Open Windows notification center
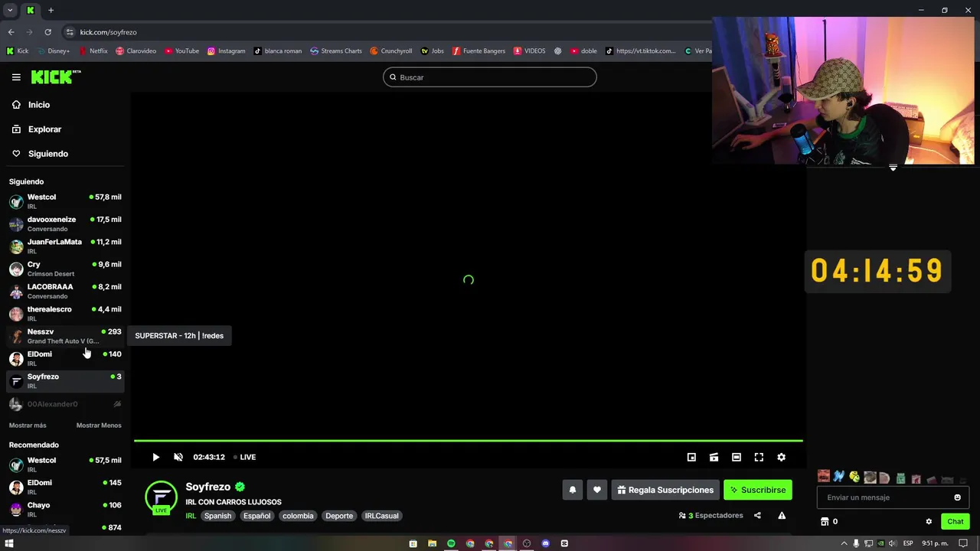 pyautogui.click(x=964, y=543)
